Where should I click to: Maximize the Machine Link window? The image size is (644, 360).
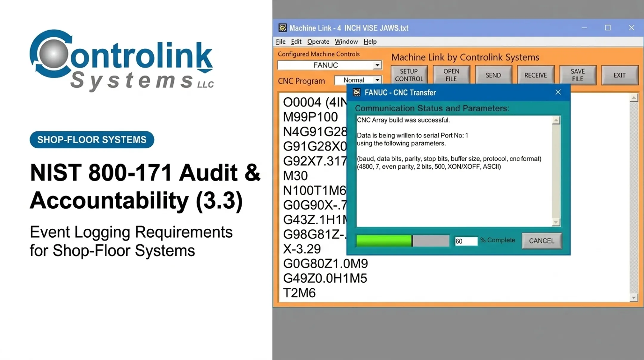click(x=608, y=28)
